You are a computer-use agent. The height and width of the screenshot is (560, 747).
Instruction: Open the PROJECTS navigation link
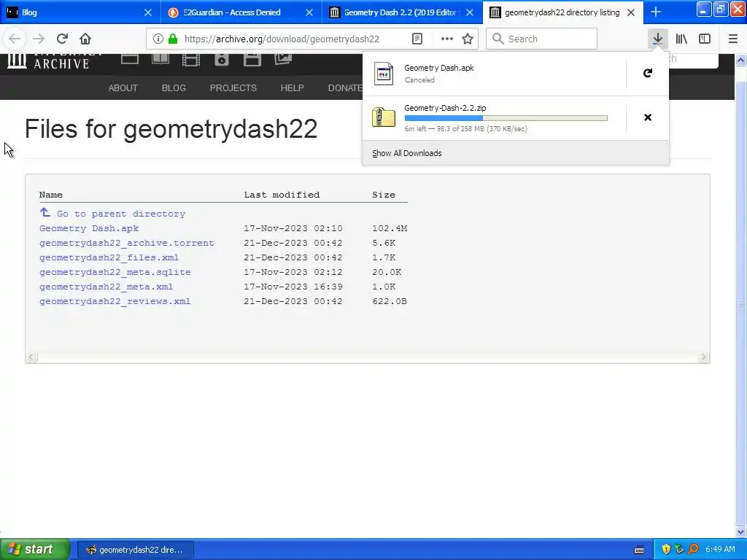233,88
